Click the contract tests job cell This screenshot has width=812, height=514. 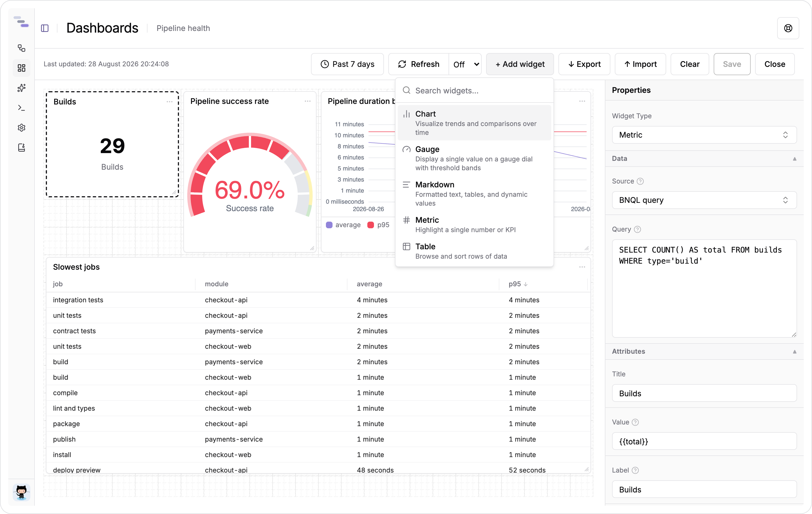coord(74,331)
